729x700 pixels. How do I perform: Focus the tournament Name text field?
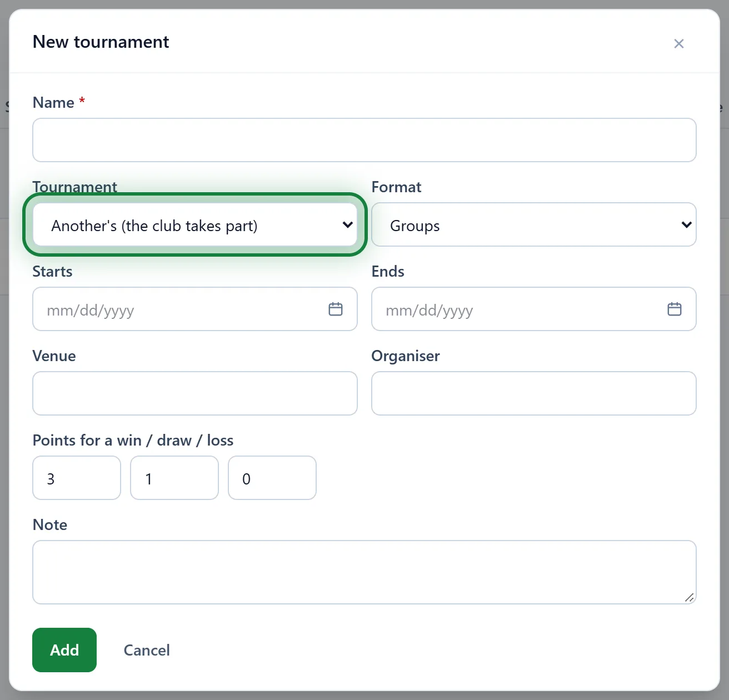(364, 140)
